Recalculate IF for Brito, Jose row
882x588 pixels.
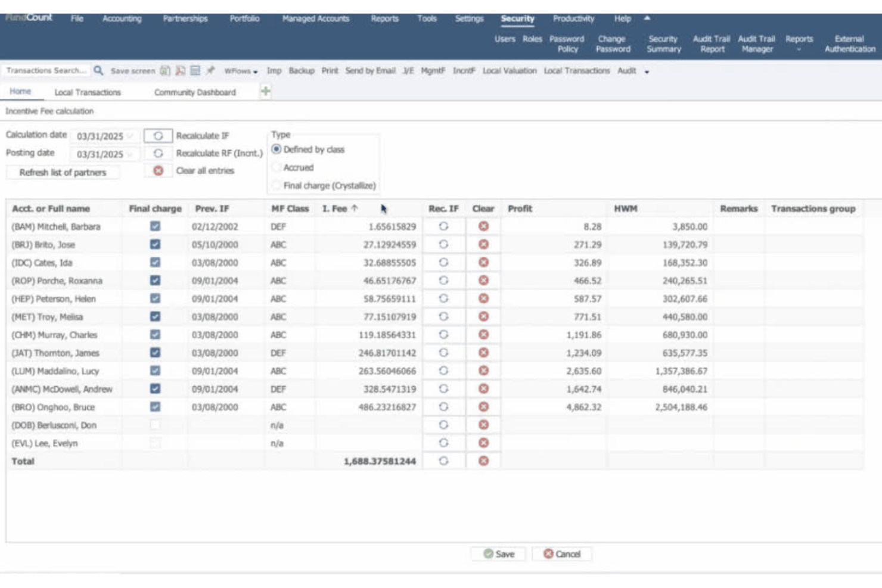[x=443, y=244]
